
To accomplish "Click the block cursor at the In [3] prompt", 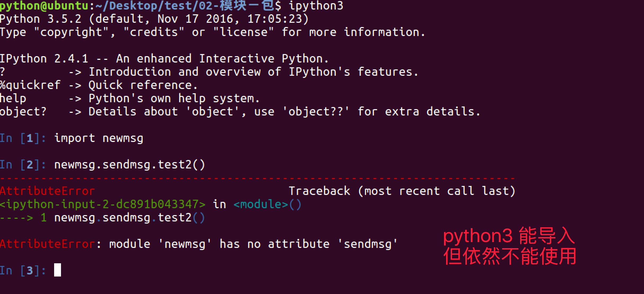I will 58,270.
